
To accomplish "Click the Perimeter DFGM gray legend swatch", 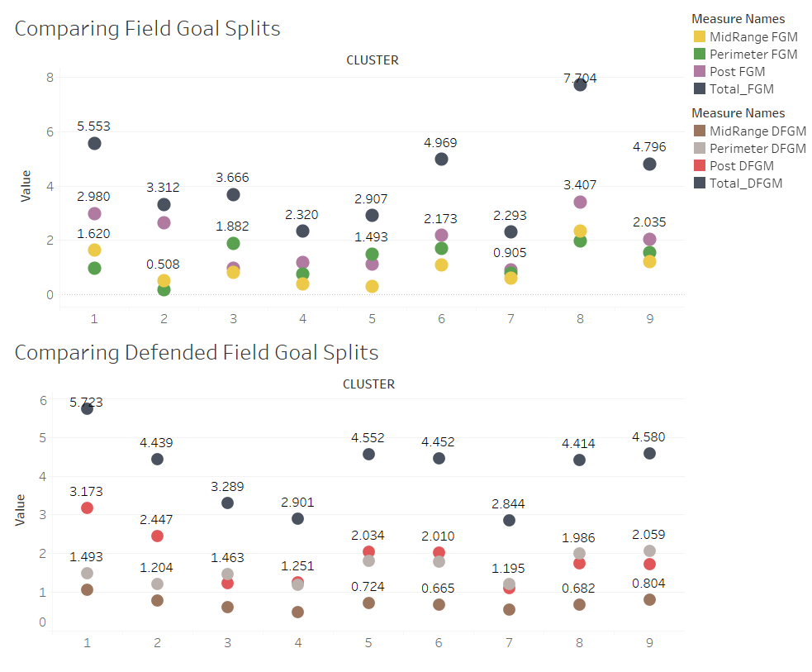I will click(699, 148).
